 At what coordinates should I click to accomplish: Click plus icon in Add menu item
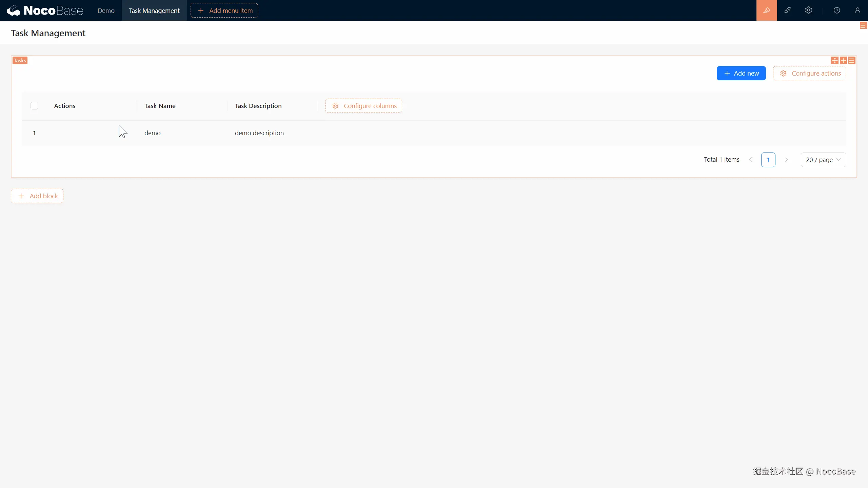tap(201, 11)
